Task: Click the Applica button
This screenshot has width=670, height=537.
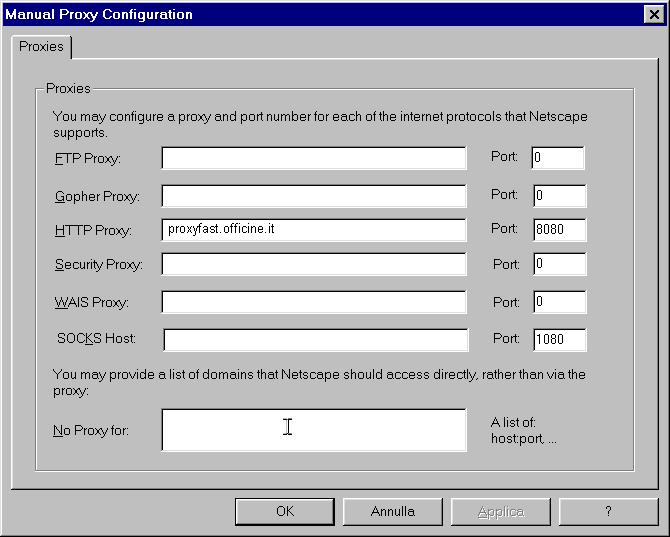Action: (x=500, y=511)
